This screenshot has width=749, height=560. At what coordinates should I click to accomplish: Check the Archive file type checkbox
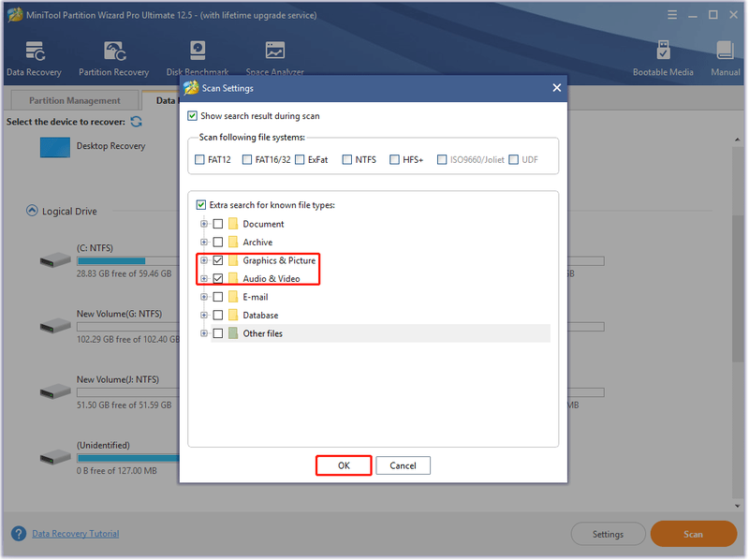point(218,242)
